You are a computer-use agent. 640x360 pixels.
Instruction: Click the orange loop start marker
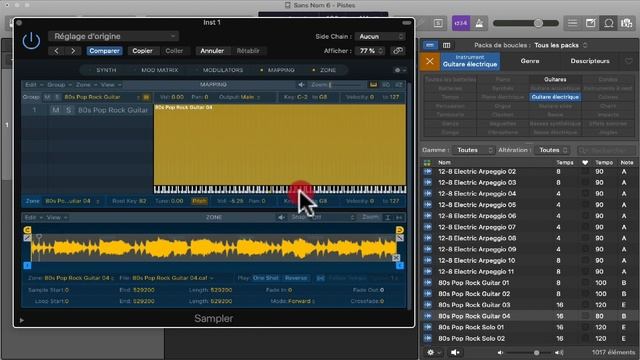[x=27, y=230]
